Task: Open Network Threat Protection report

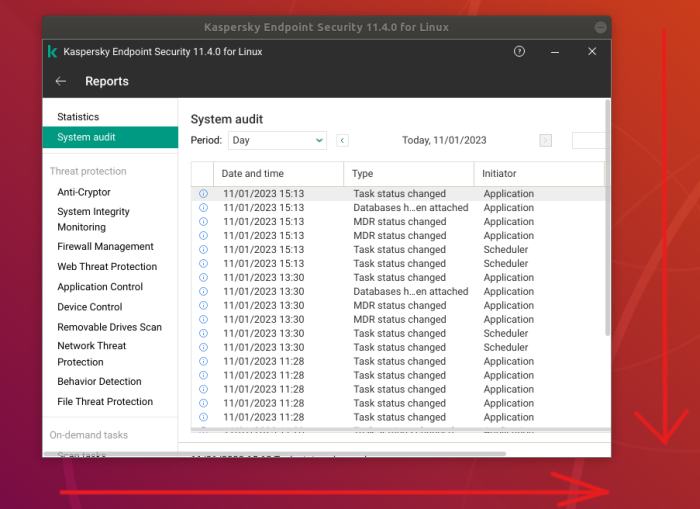Action: point(92,354)
